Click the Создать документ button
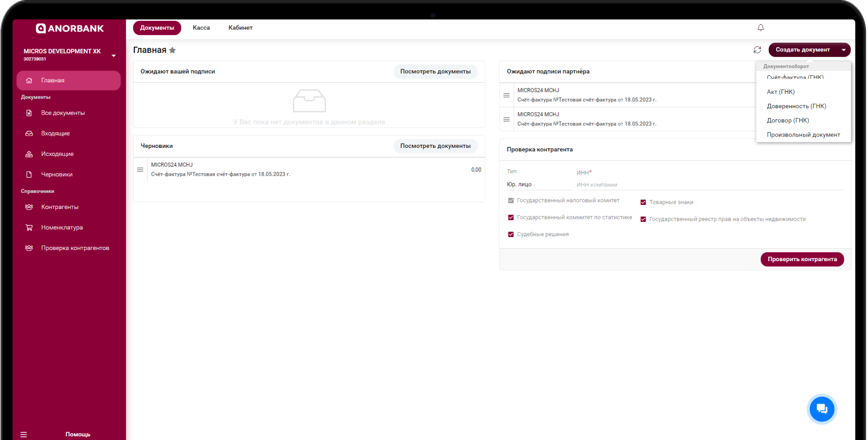 tap(802, 50)
